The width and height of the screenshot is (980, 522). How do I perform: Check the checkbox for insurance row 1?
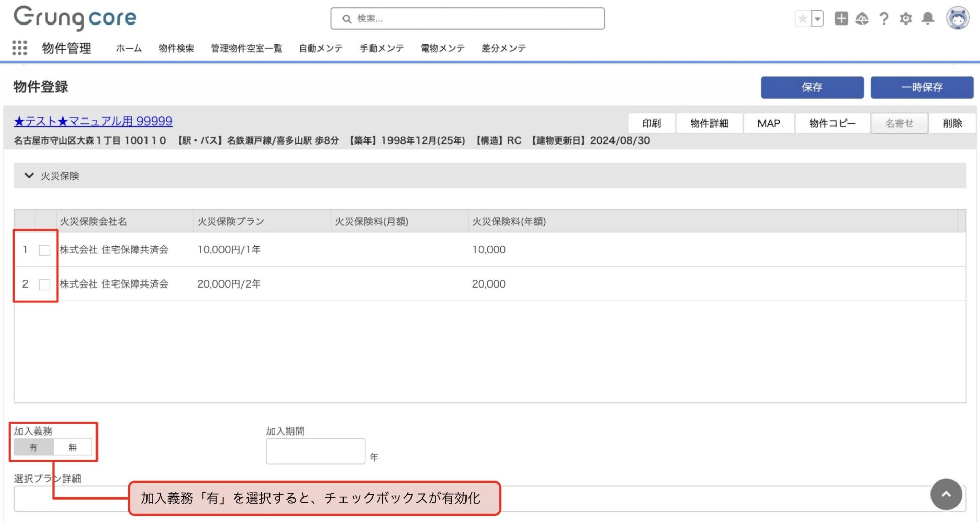(44, 250)
